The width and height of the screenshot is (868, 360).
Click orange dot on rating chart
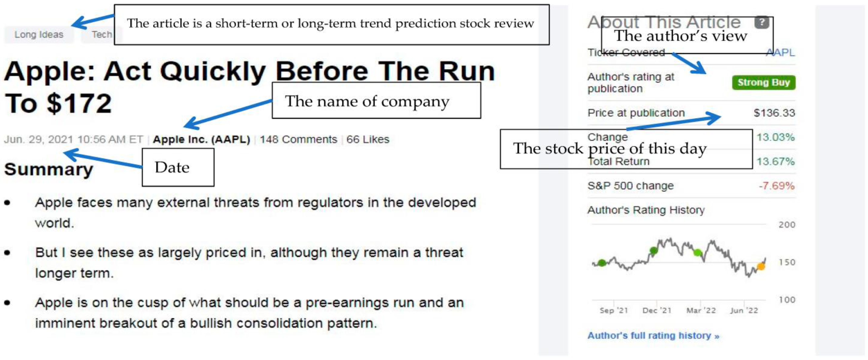pos(761,267)
